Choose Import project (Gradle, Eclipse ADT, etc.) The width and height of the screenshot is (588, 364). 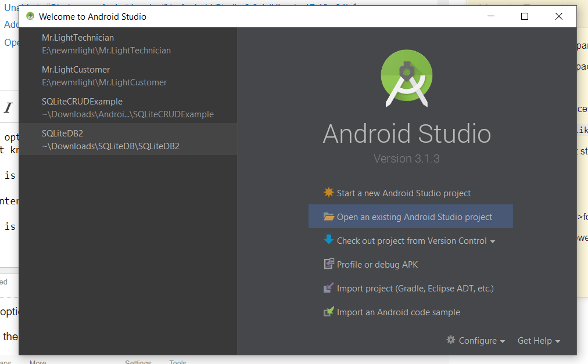coord(415,289)
